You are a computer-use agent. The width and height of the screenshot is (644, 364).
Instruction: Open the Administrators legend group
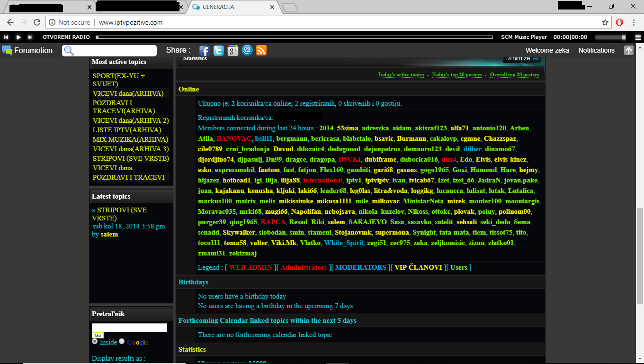point(304,267)
